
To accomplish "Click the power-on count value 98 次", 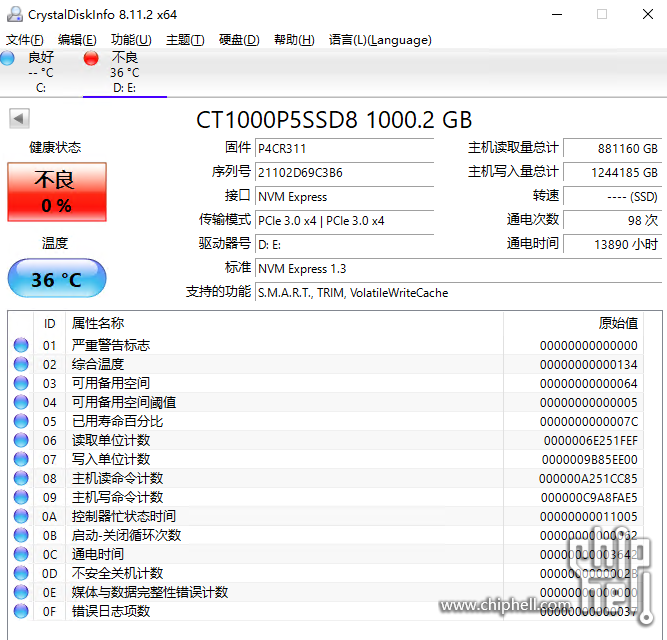I will pos(612,220).
